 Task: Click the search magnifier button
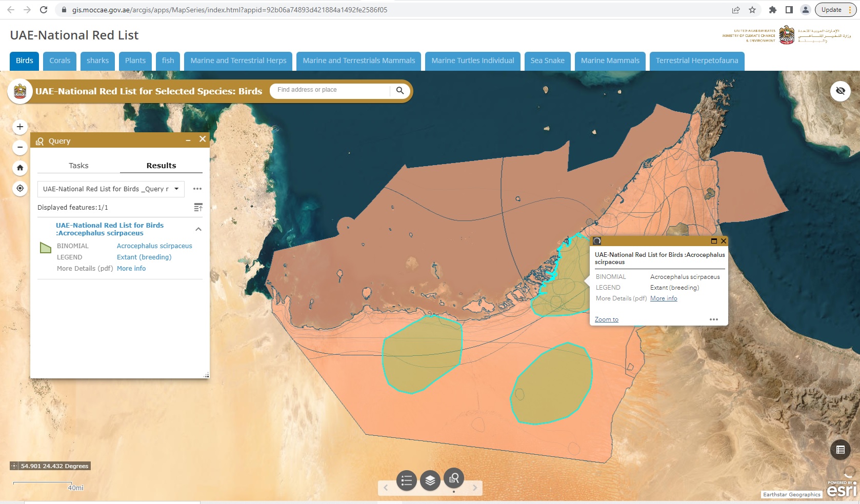(400, 90)
